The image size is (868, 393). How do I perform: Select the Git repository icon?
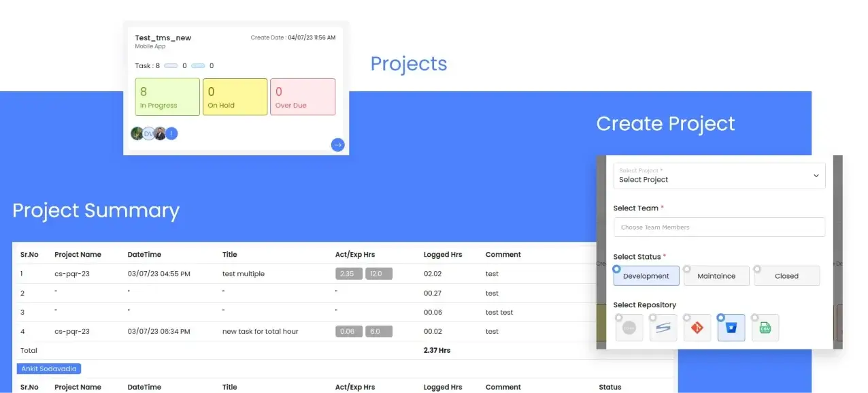pos(697,328)
